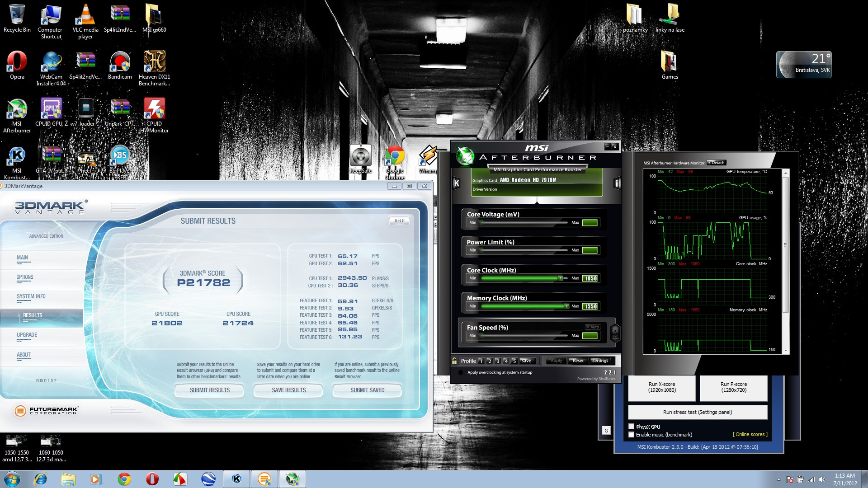Open Options section in 3DMark Vantage

tap(25, 277)
